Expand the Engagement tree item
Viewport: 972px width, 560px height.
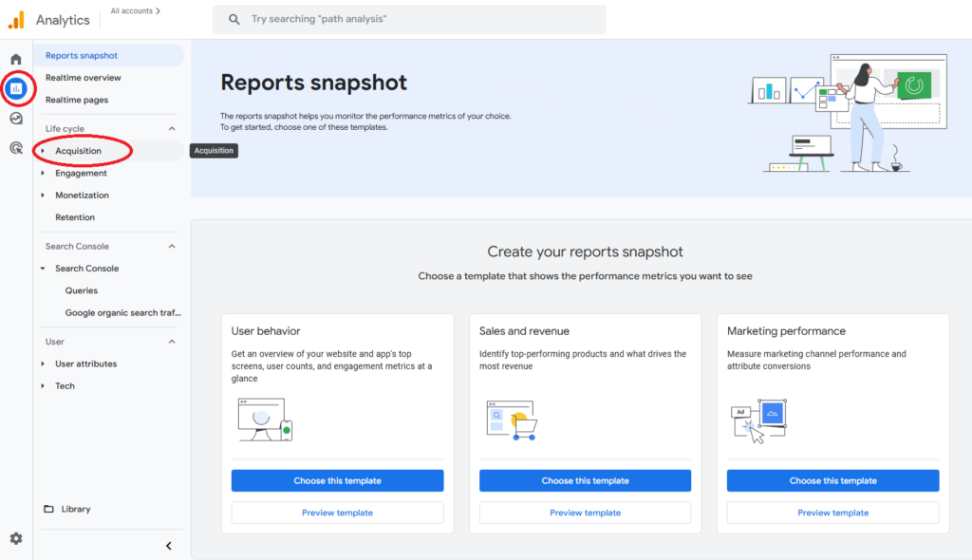43,174
